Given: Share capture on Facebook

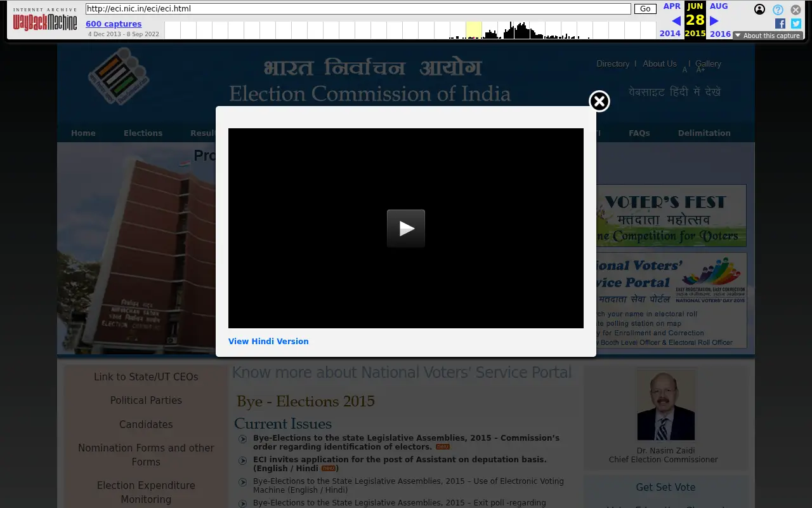Looking at the screenshot, I should click(780, 23).
